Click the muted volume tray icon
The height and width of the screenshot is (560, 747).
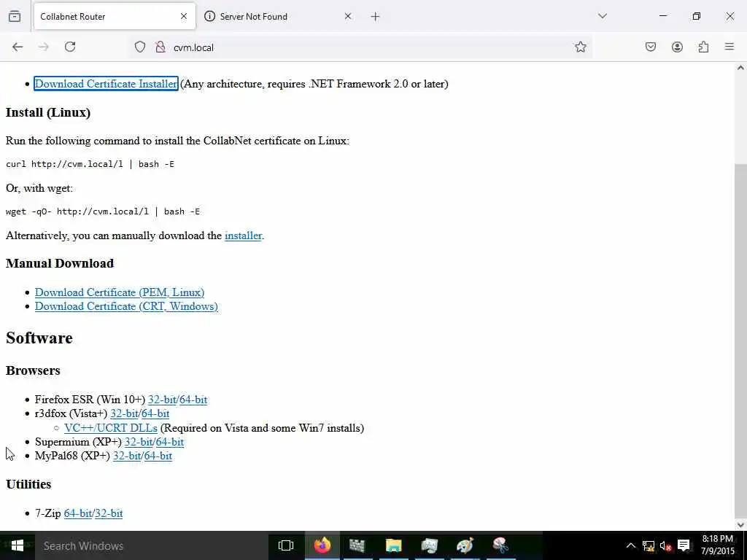[x=665, y=545]
